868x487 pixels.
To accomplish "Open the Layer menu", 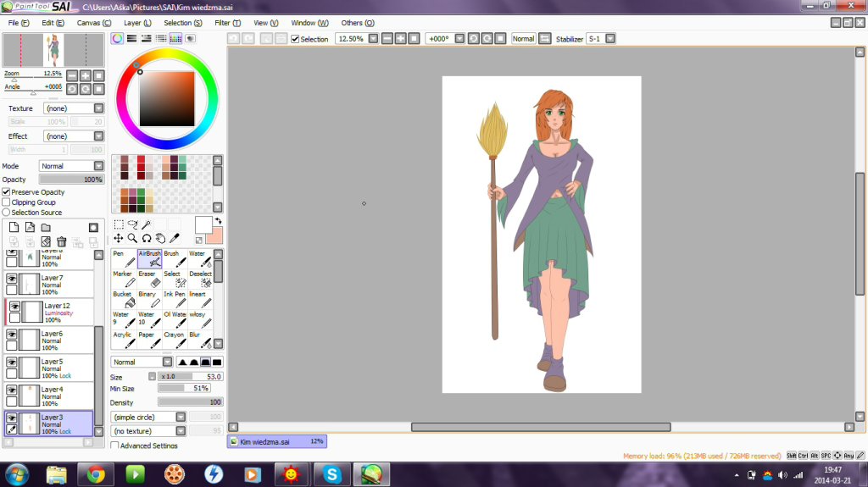I will (x=137, y=23).
